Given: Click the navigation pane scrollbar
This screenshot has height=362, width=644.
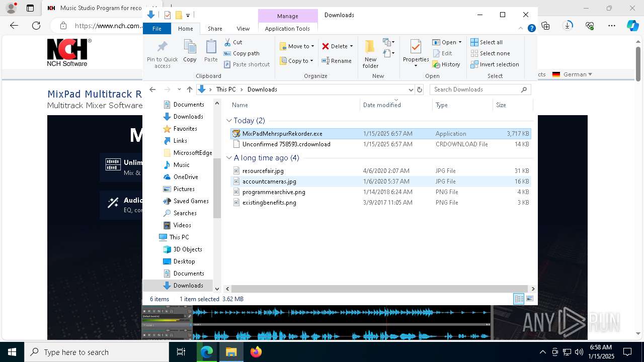Looking at the screenshot, I should (217, 188).
